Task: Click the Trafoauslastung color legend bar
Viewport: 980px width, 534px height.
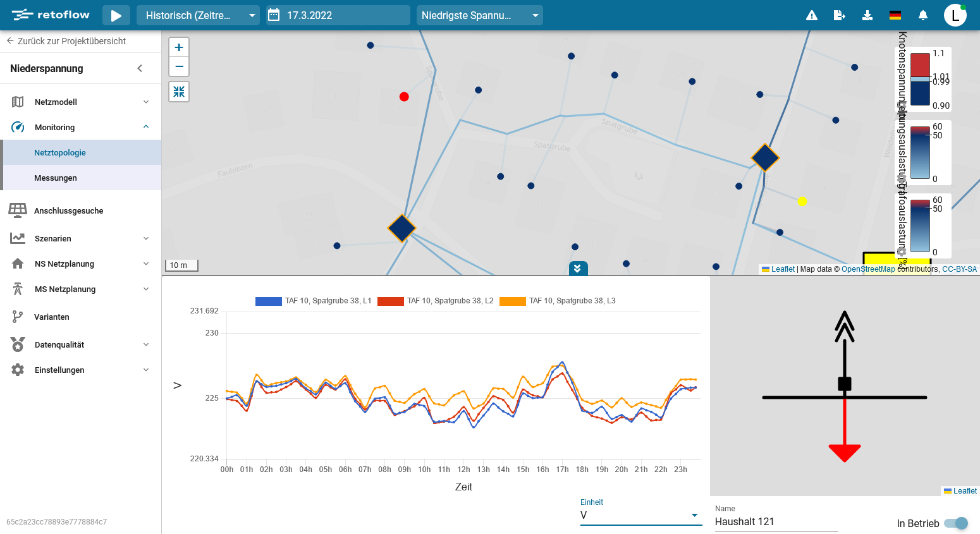Action: [x=920, y=226]
